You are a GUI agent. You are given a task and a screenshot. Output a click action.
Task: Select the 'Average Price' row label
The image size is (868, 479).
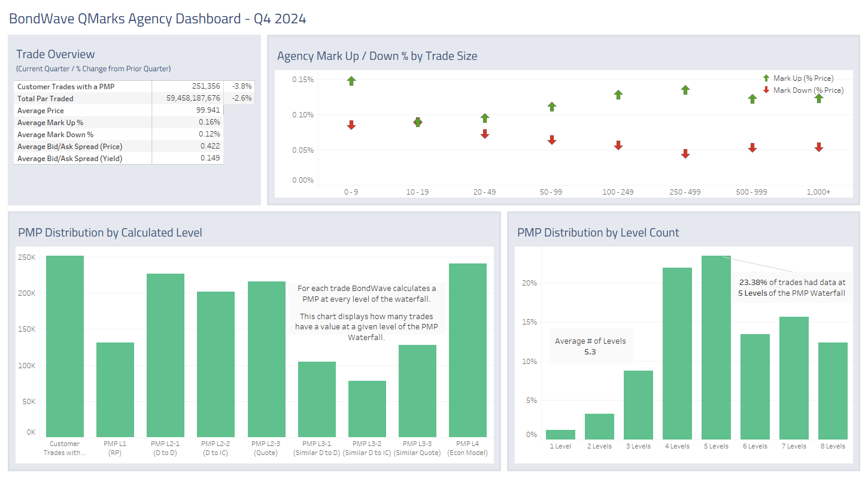(x=41, y=111)
